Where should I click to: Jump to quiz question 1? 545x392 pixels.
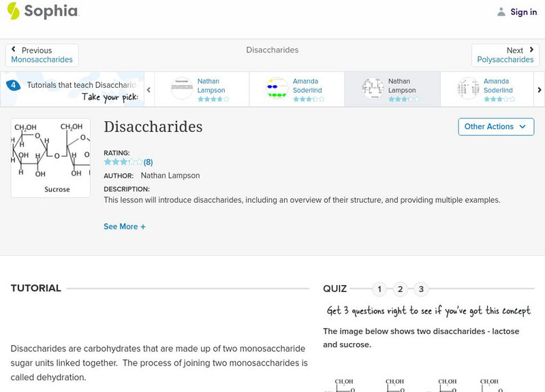tap(379, 289)
